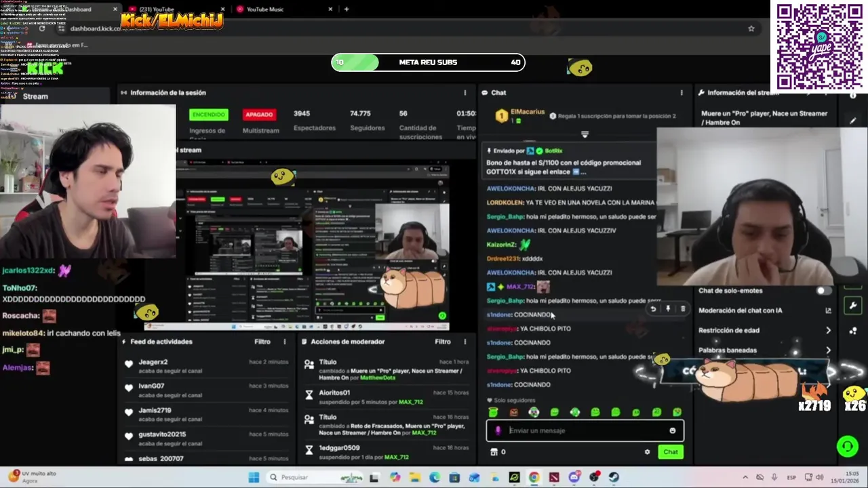
Task: Click the purple microphone icon in message box
Action: 498,430
